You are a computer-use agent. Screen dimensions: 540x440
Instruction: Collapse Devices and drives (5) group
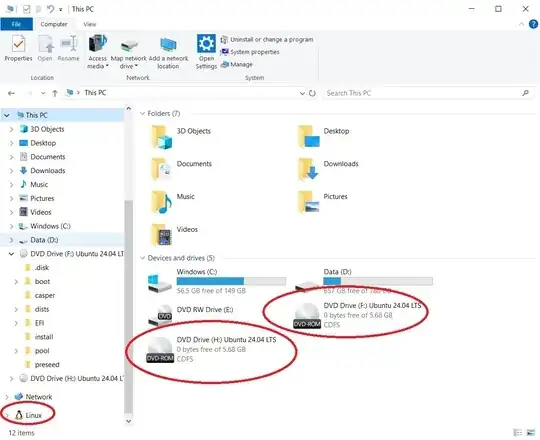click(142, 258)
